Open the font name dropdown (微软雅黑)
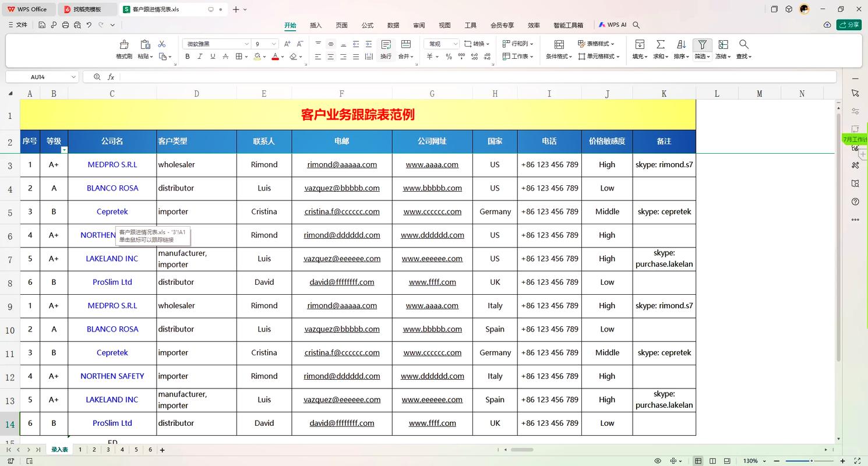The height and width of the screenshot is (466, 868). [x=246, y=44]
